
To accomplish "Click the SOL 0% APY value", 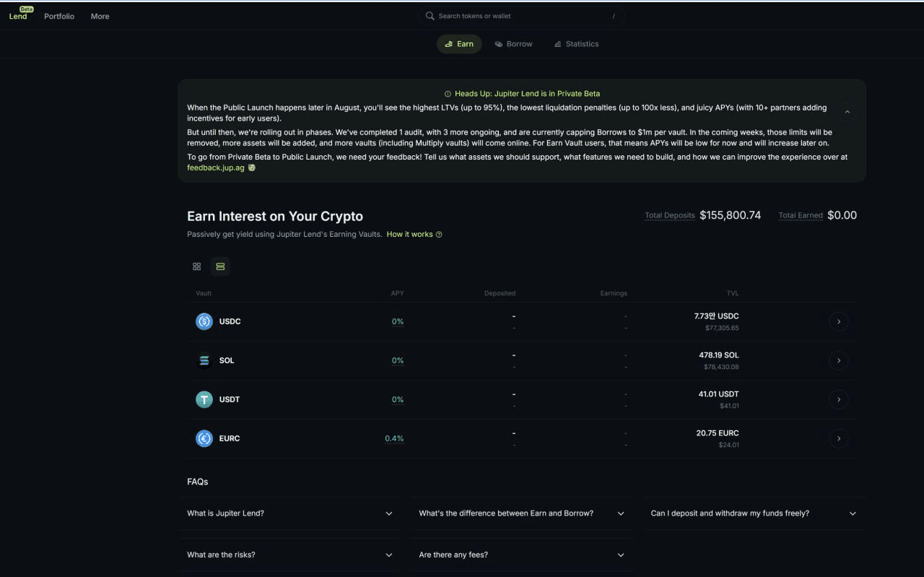I will point(398,360).
